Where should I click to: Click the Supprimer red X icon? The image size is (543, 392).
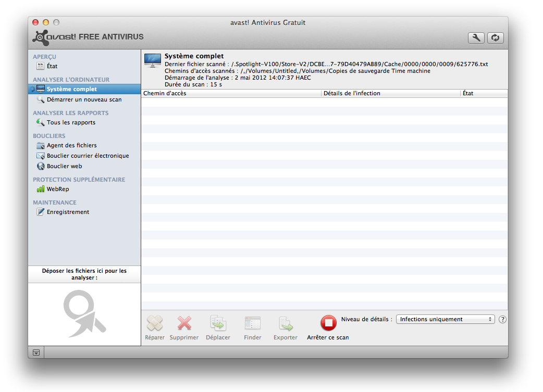[184, 324]
